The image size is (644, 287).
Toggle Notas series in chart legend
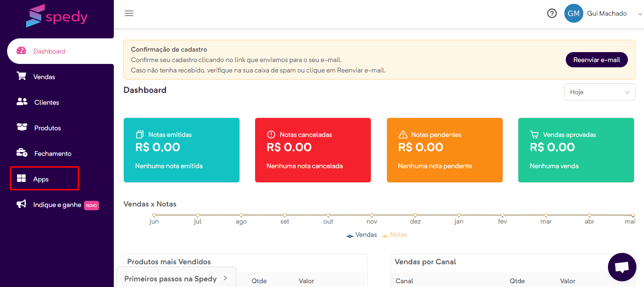[394, 235]
